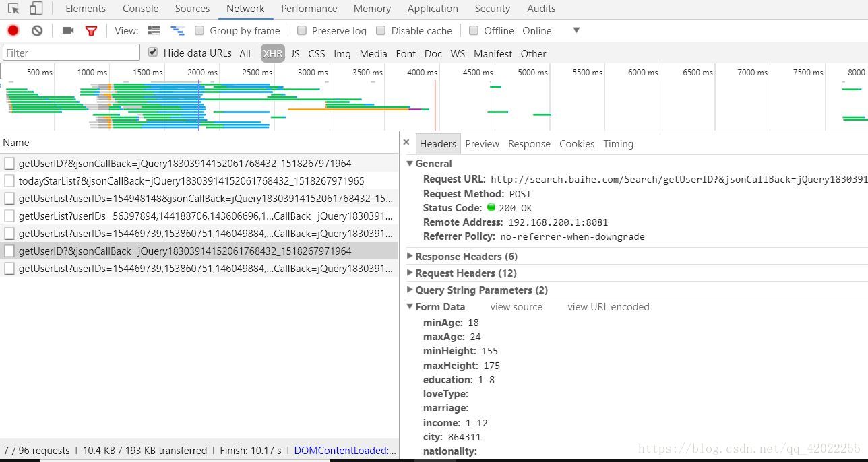Stop recording network log with red button
The image size is (868, 462).
coord(13,30)
